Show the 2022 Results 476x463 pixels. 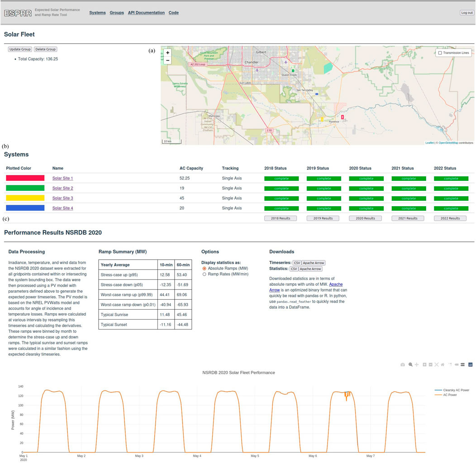450,218
